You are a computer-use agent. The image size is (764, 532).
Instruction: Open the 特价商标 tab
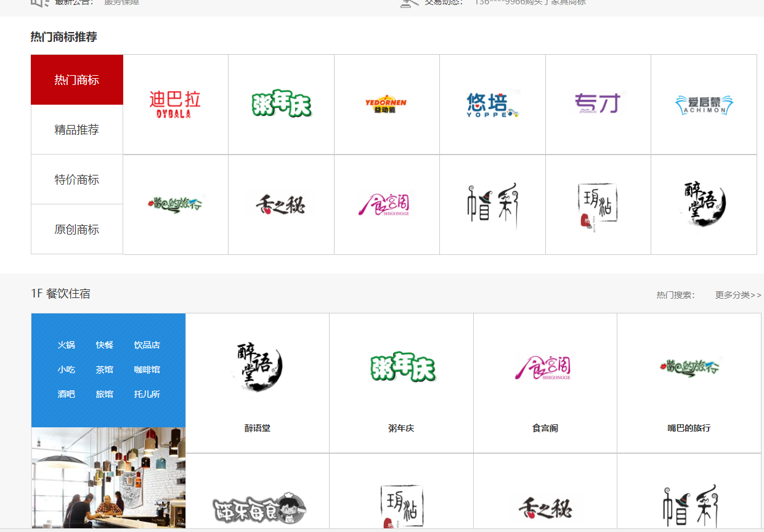(x=77, y=180)
